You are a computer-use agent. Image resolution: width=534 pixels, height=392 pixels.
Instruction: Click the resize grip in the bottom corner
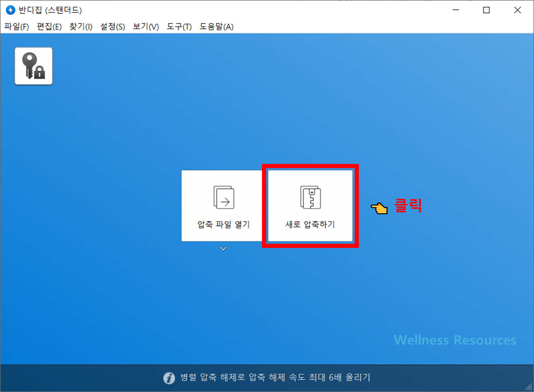(x=529, y=387)
